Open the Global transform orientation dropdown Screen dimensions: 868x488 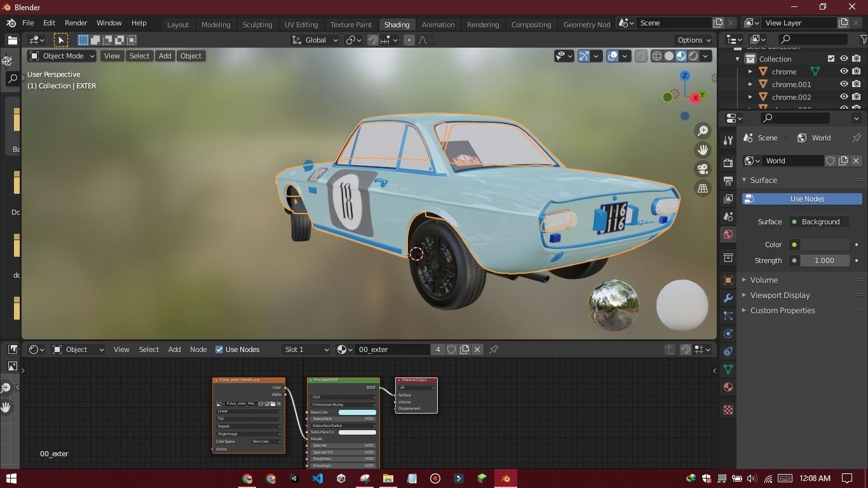click(x=315, y=40)
